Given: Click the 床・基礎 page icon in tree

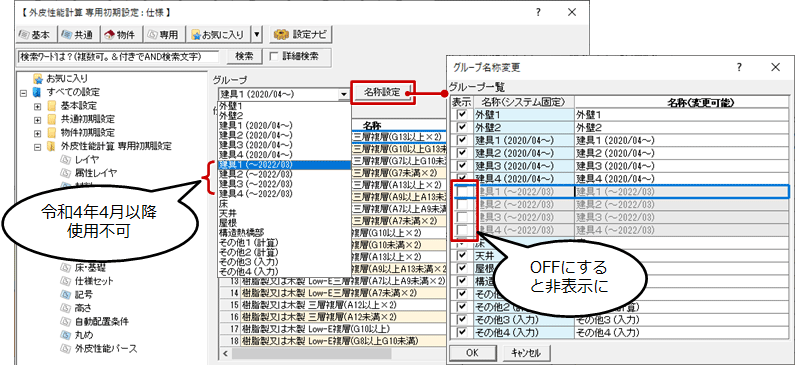Looking at the screenshot, I should point(65,267).
